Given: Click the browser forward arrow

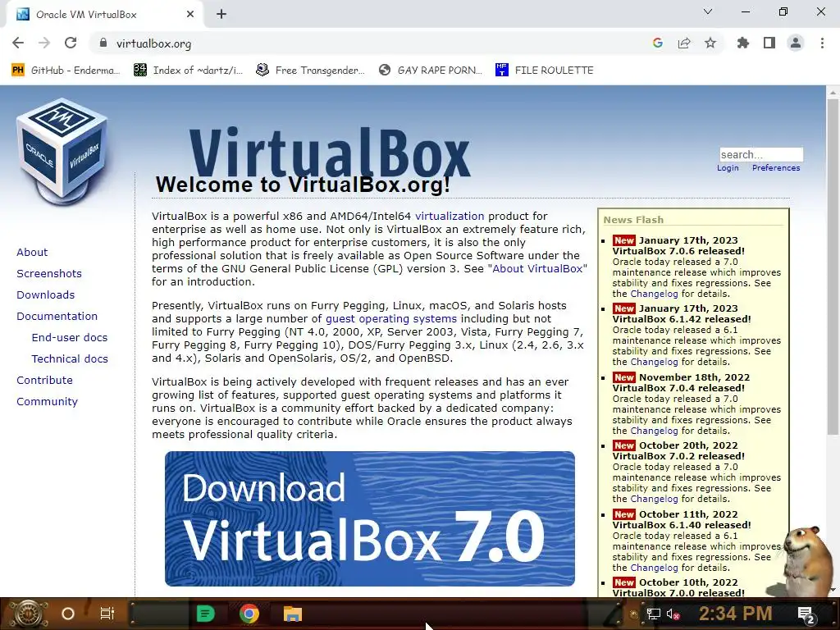Looking at the screenshot, I should tap(44, 43).
